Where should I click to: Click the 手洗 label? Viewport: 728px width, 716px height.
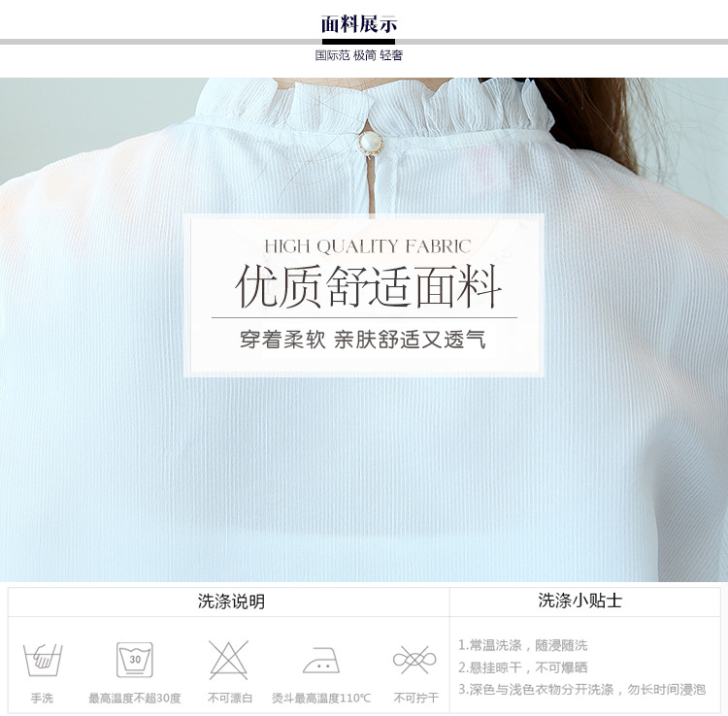tap(43, 698)
